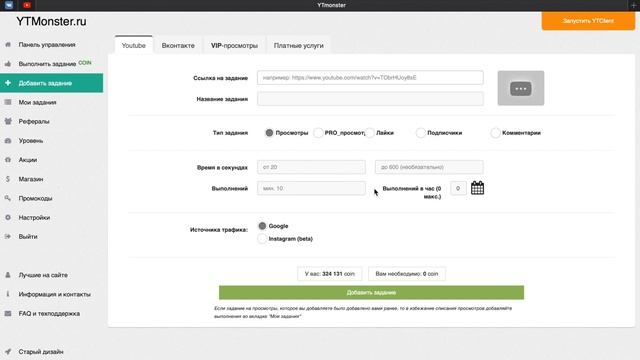The width and height of the screenshot is (640, 360).
Task: Click the maximum time 'до 600' field
Action: click(x=429, y=167)
